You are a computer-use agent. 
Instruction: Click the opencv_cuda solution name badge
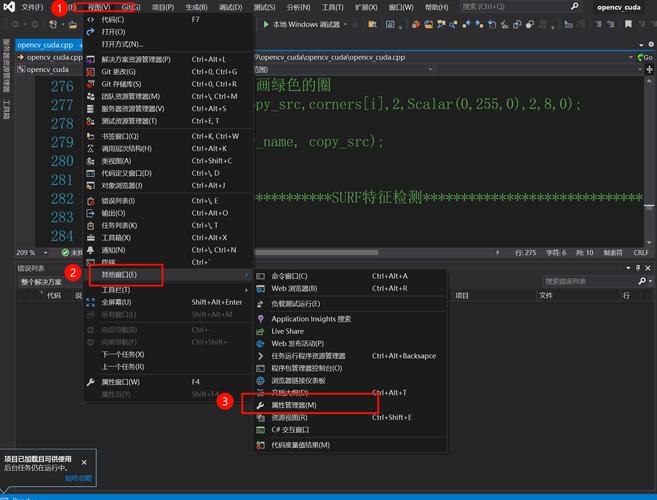click(x=618, y=7)
